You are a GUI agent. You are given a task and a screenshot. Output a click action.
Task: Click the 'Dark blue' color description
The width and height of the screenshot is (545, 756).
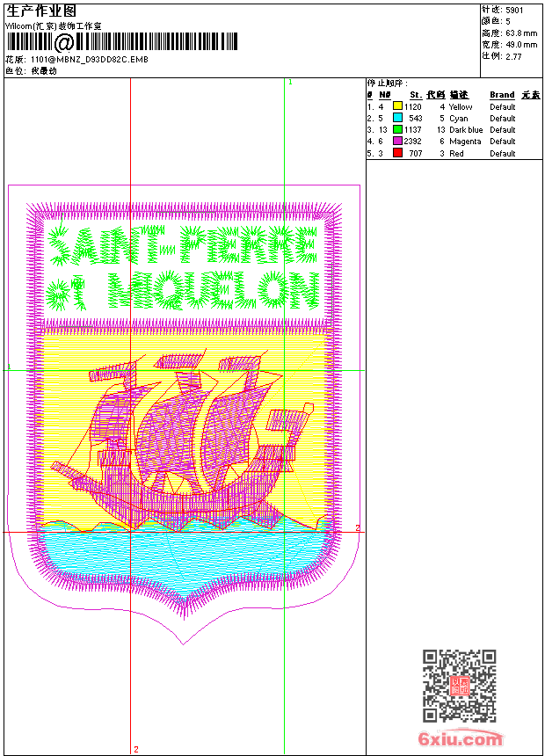pos(466,130)
